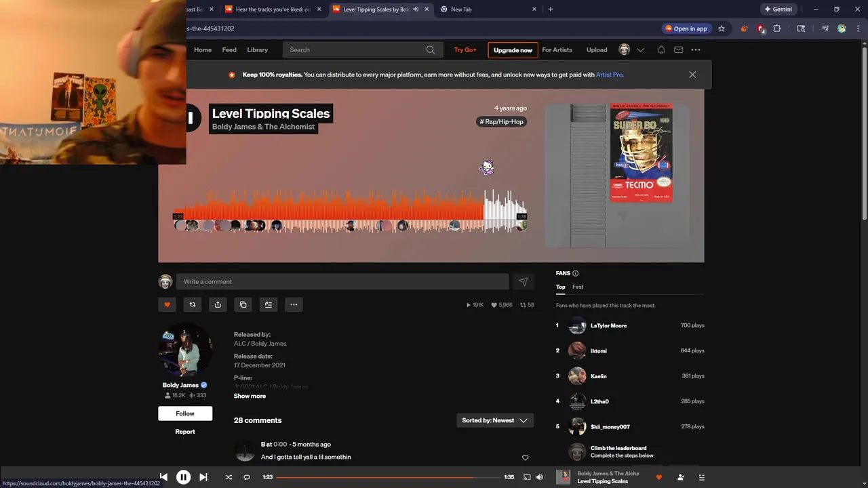Show the Fans info icon
868x488 pixels.
[576, 273]
